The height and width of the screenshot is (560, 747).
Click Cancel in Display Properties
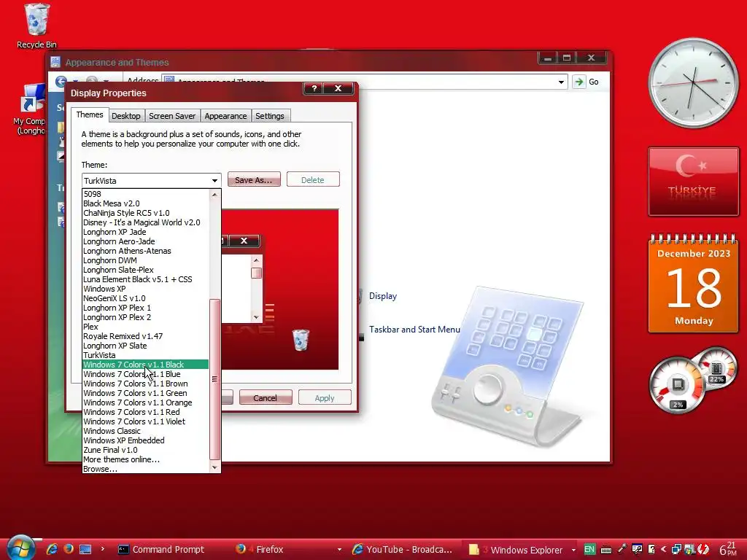click(x=266, y=397)
